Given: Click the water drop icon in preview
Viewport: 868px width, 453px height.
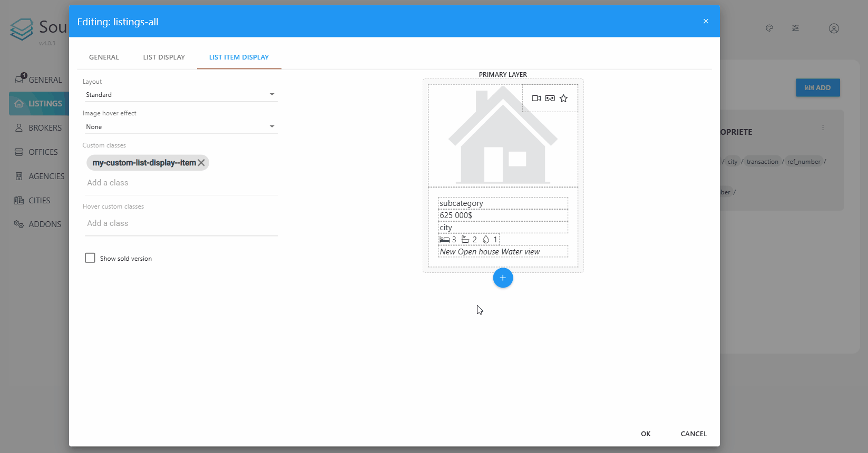Looking at the screenshot, I should click(486, 240).
